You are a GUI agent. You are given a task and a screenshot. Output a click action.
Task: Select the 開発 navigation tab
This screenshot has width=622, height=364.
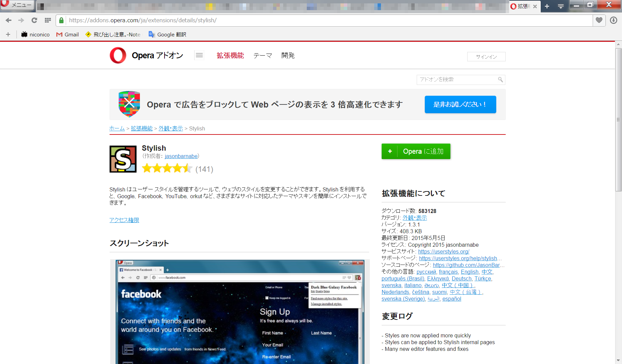click(288, 56)
